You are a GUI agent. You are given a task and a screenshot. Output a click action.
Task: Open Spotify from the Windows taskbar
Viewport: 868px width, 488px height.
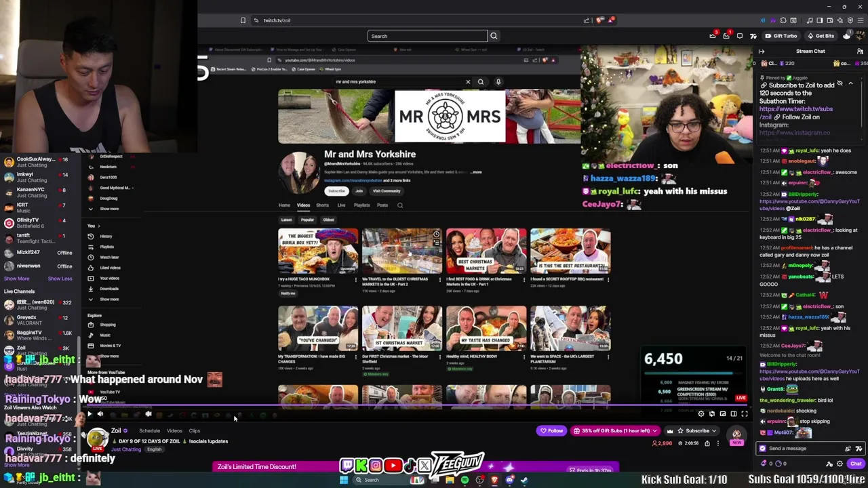click(465, 480)
